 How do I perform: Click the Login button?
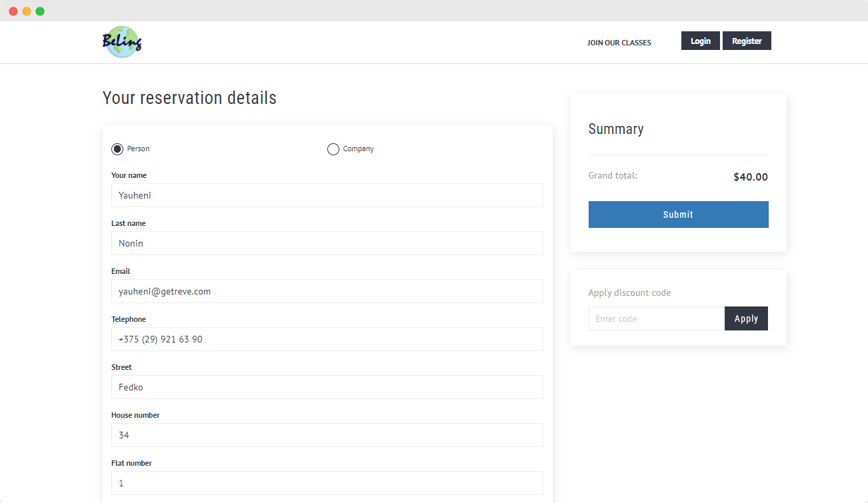point(700,41)
